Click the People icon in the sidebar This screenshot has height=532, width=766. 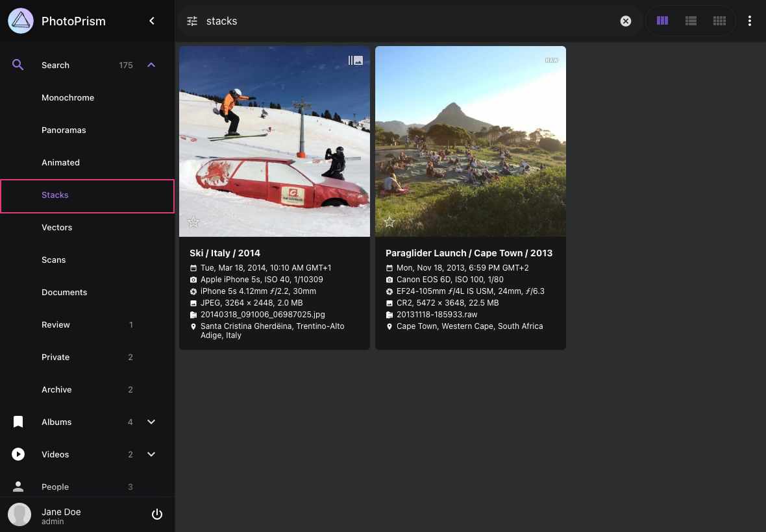point(18,487)
